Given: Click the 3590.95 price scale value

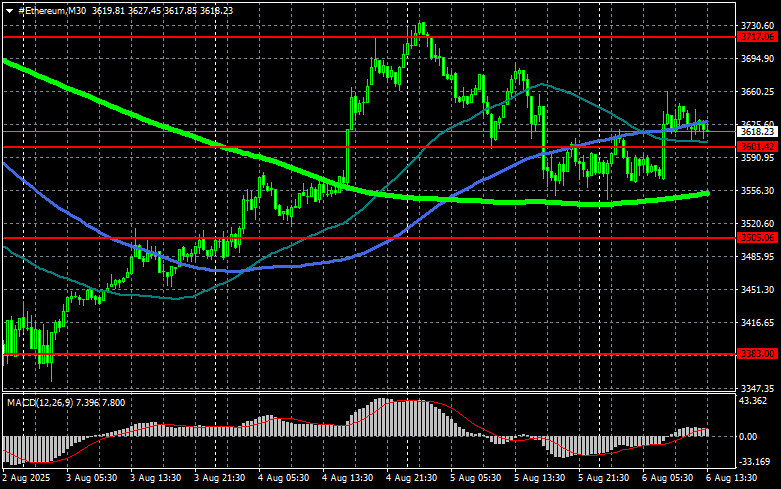Looking at the screenshot, I should click(x=758, y=157).
